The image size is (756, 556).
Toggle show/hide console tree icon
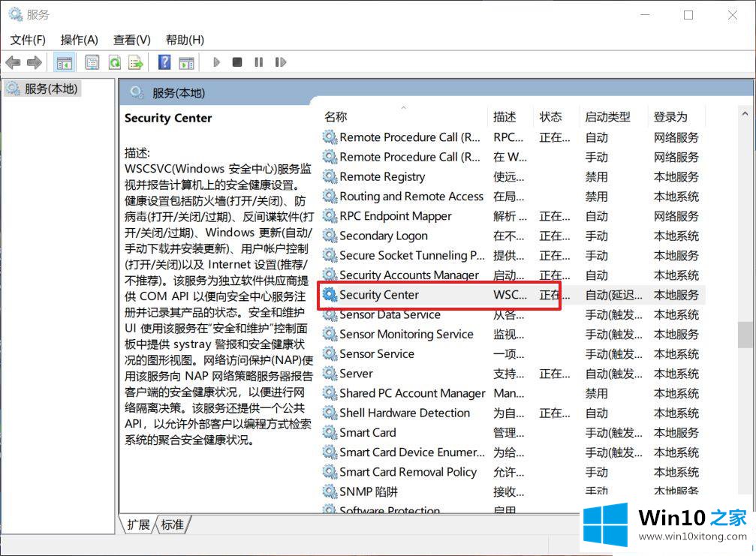[x=65, y=62]
